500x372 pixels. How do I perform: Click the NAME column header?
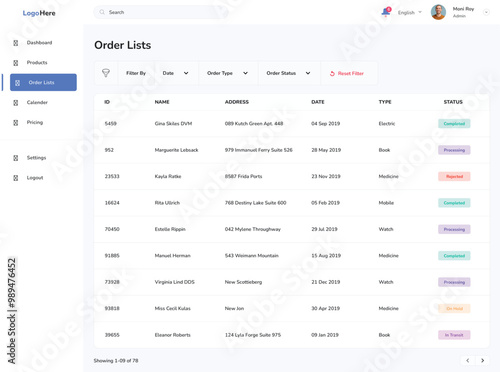point(162,102)
